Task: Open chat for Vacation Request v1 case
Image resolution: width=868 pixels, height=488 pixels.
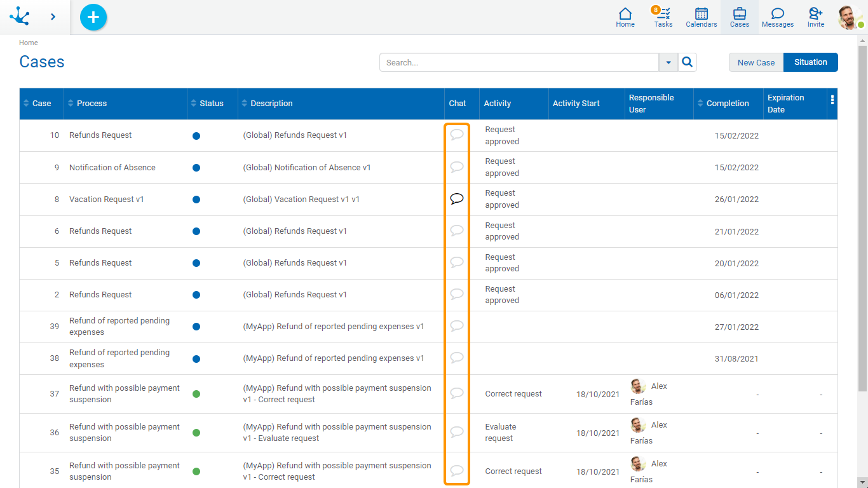Action: tap(456, 199)
